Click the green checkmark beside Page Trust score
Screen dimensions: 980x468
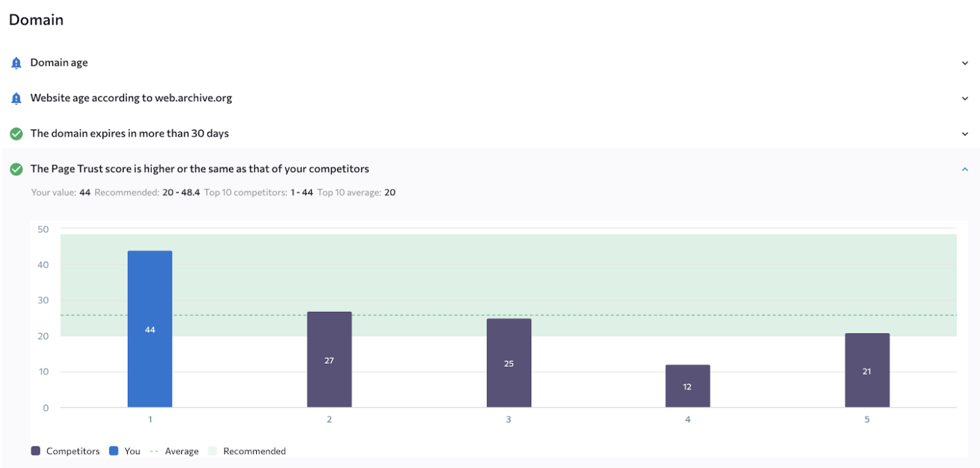tap(16, 169)
